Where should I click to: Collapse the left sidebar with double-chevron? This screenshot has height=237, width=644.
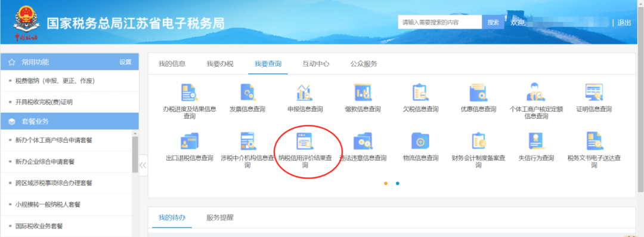point(143,165)
